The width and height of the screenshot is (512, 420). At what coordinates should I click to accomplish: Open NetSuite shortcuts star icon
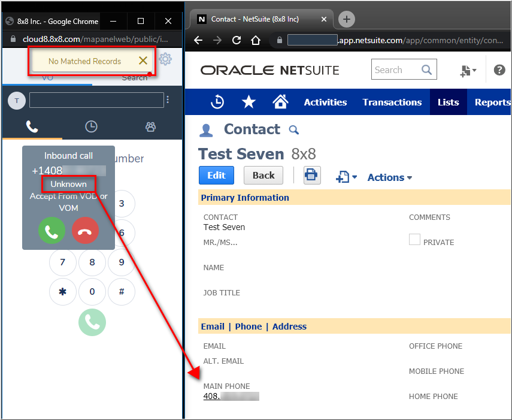pos(249,102)
